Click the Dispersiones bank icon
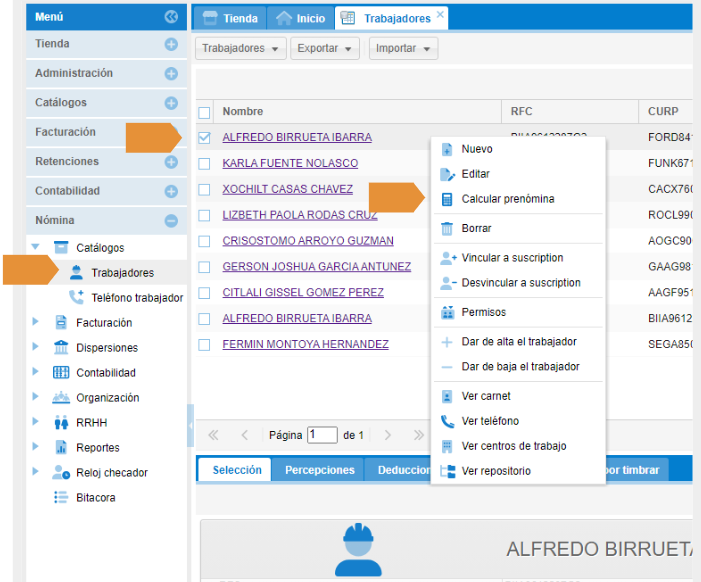 tap(61, 348)
